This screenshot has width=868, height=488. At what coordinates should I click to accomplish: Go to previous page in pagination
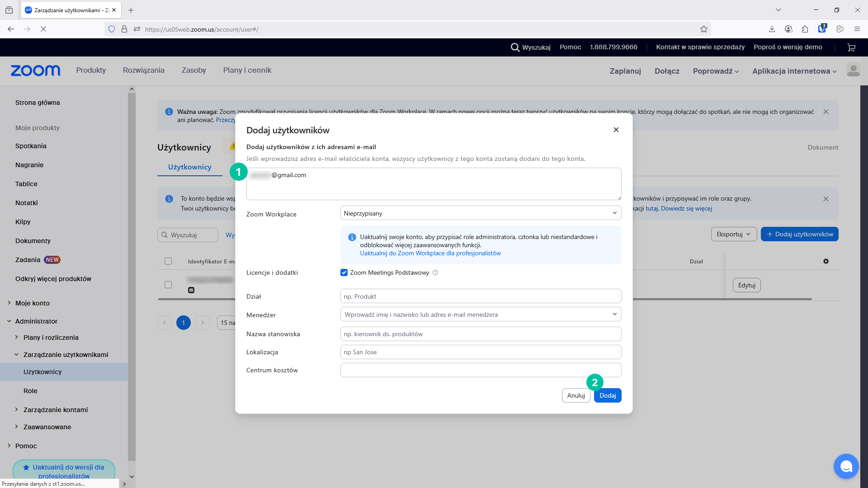coord(165,323)
